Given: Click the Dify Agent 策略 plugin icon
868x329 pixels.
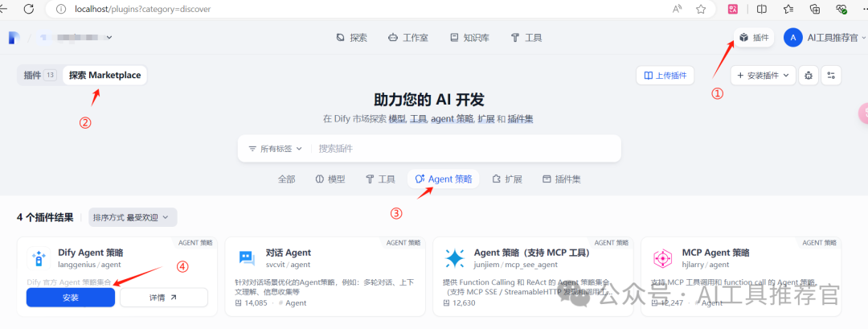Looking at the screenshot, I should pyautogui.click(x=39, y=258).
